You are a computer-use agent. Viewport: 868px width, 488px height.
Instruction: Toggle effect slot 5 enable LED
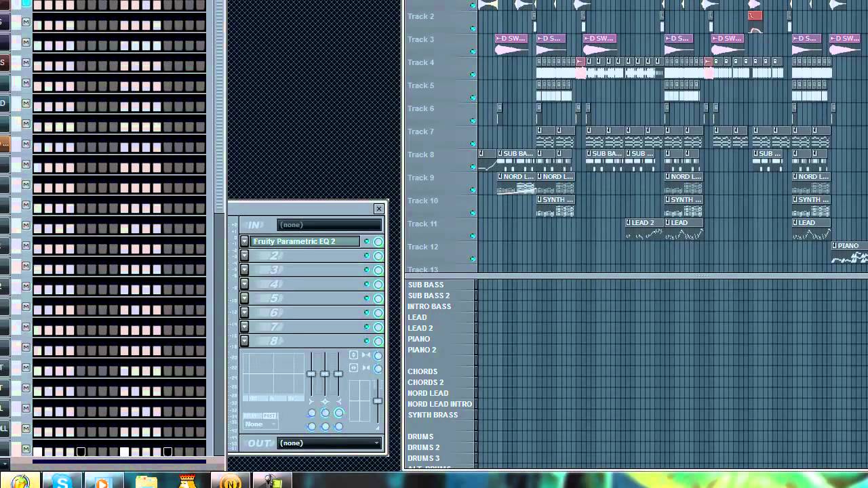367,298
